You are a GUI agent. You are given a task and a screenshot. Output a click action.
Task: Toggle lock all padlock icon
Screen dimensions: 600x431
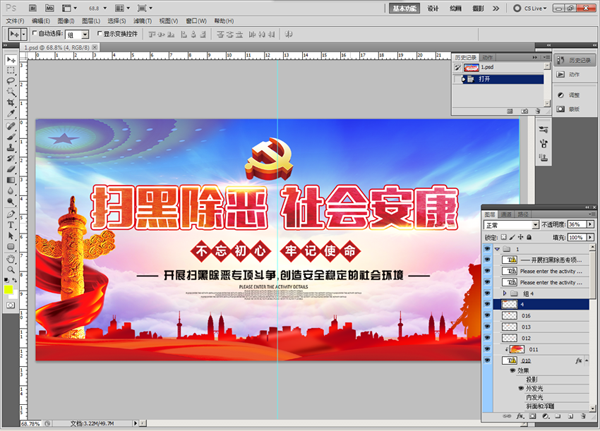tap(529, 237)
